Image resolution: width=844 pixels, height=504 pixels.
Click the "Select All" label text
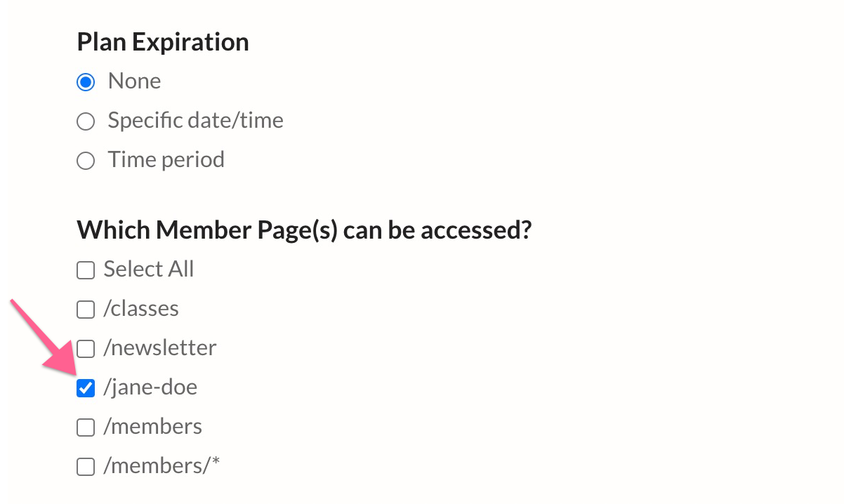coord(148,269)
